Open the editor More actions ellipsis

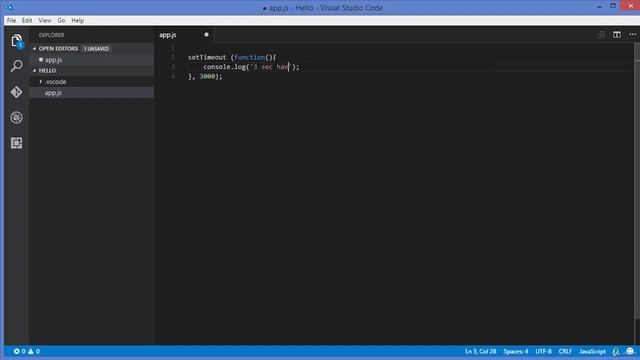click(632, 35)
